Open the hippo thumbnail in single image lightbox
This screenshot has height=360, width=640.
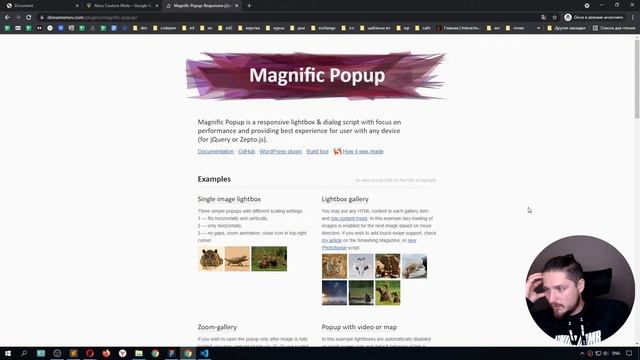tap(211, 259)
